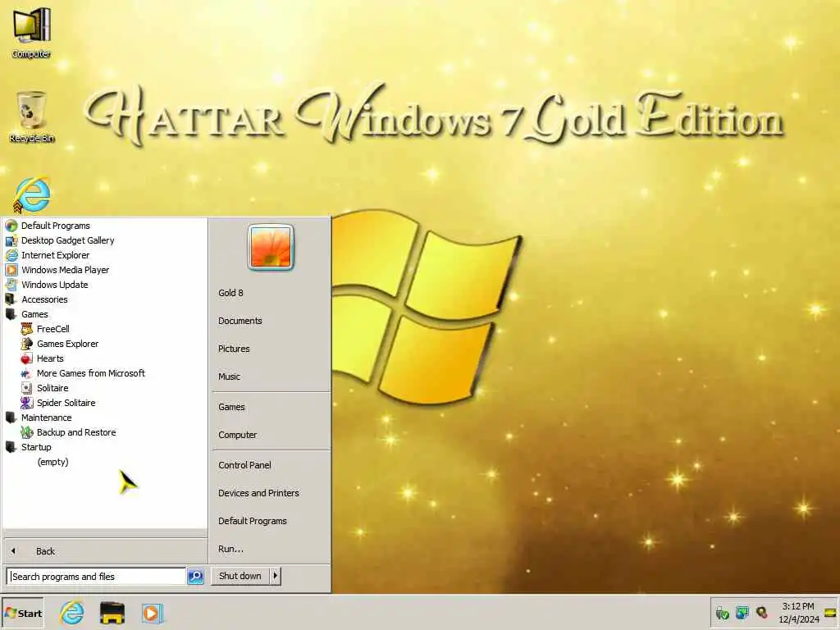
Task: Click the More Games from Microsoft icon
Action: (x=26, y=373)
